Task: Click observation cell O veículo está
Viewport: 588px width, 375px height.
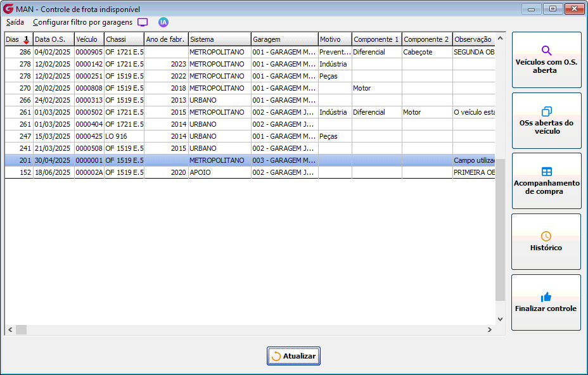Action: point(474,112)
